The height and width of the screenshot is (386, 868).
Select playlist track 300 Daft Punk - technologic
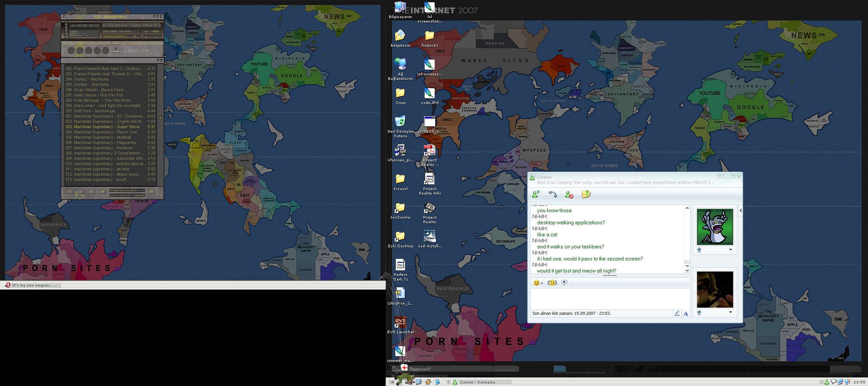tap(110, 111)
